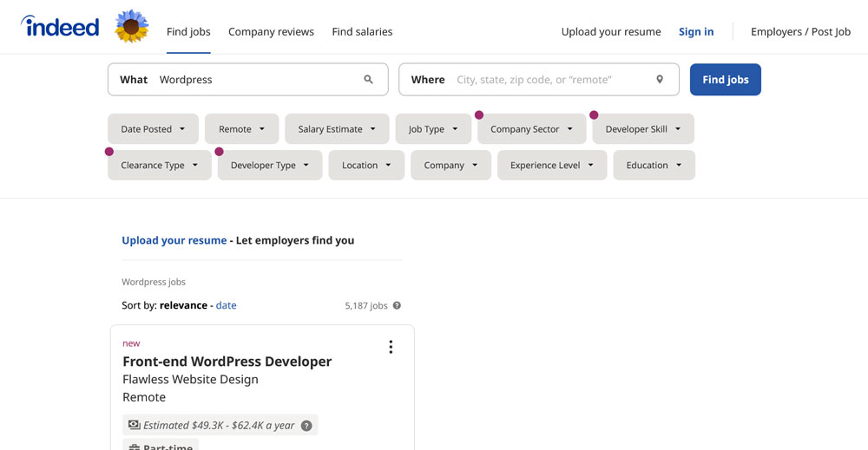Expand the Salary Estimate dropdown
868x450 pixels.
337,129
